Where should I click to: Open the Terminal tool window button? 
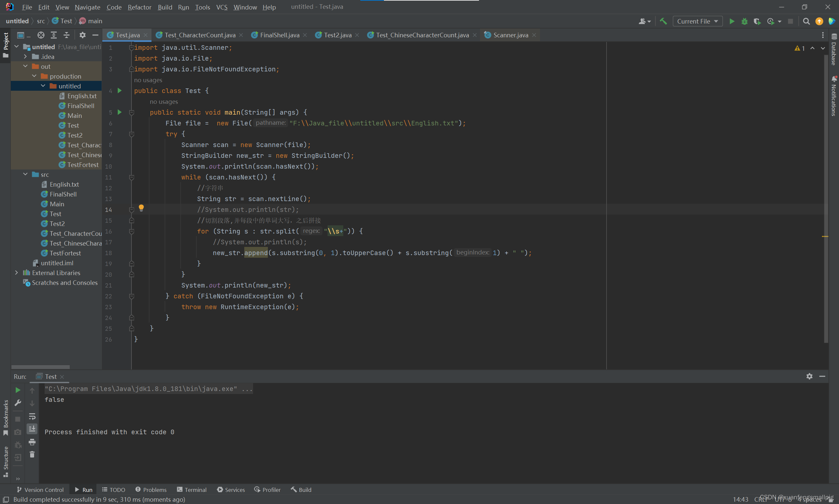[192, 489]
